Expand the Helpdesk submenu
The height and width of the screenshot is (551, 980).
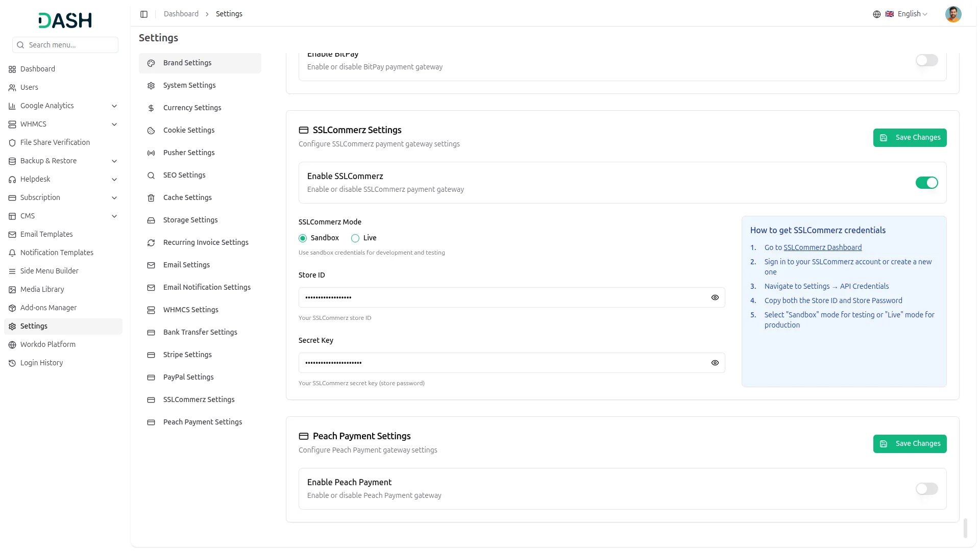[114, 180]
